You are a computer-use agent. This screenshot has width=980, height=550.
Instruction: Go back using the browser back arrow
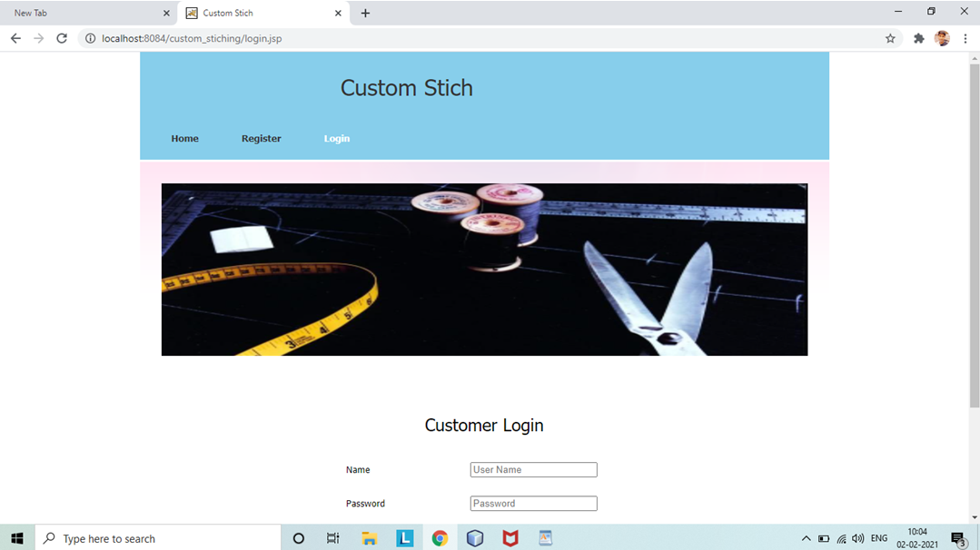click(x=15, y=38)
